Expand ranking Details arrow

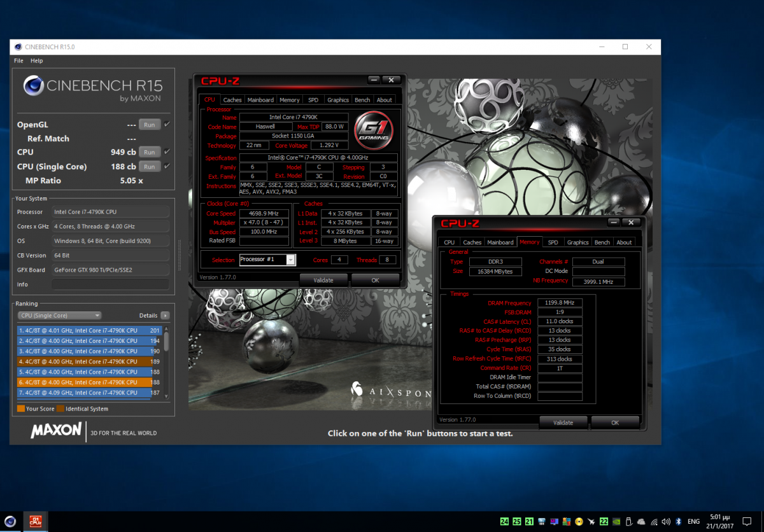coord(165,316)
